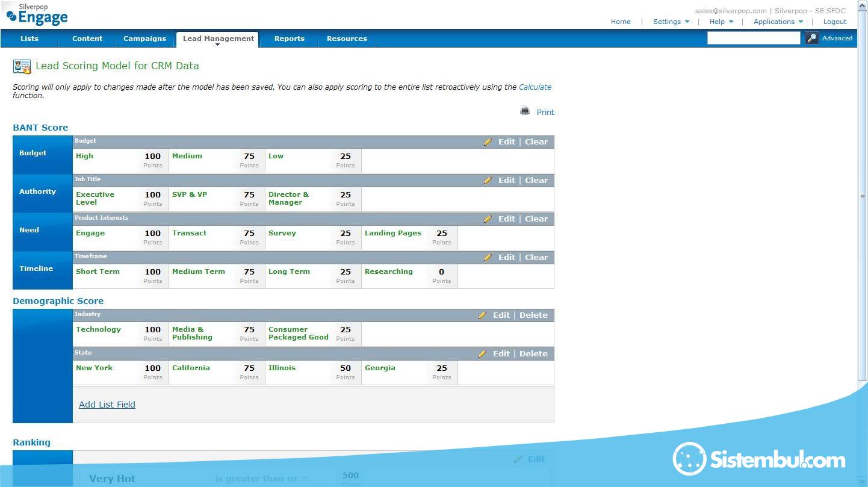Expand the Lead Management tab arrow
Screen dimensions: 868x487
(x=217, y=45)
